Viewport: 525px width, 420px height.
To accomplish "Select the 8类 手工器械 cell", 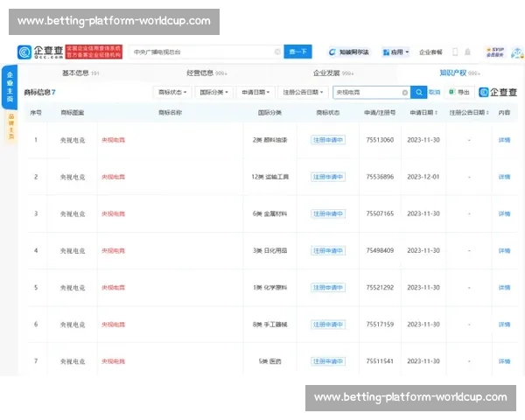I will 269,325.
